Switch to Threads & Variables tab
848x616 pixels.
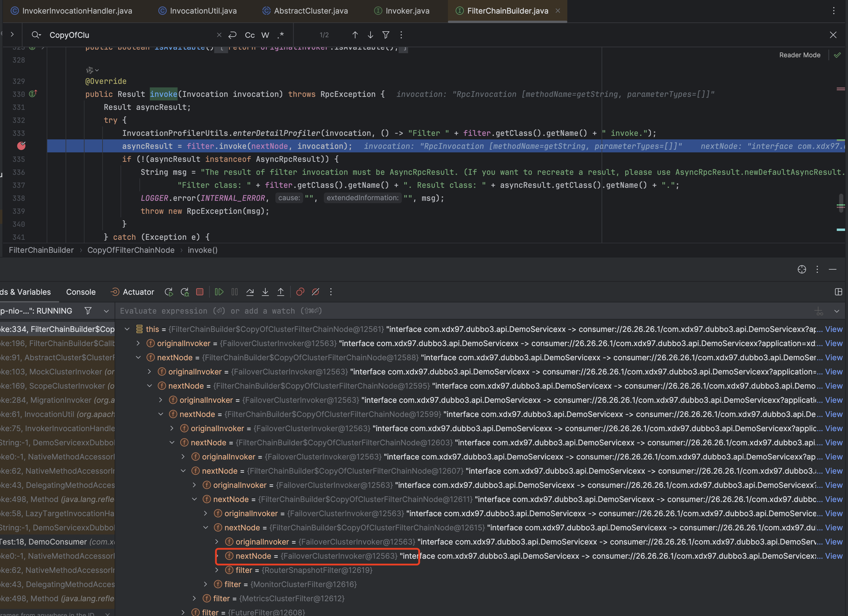tap(25, 292)
